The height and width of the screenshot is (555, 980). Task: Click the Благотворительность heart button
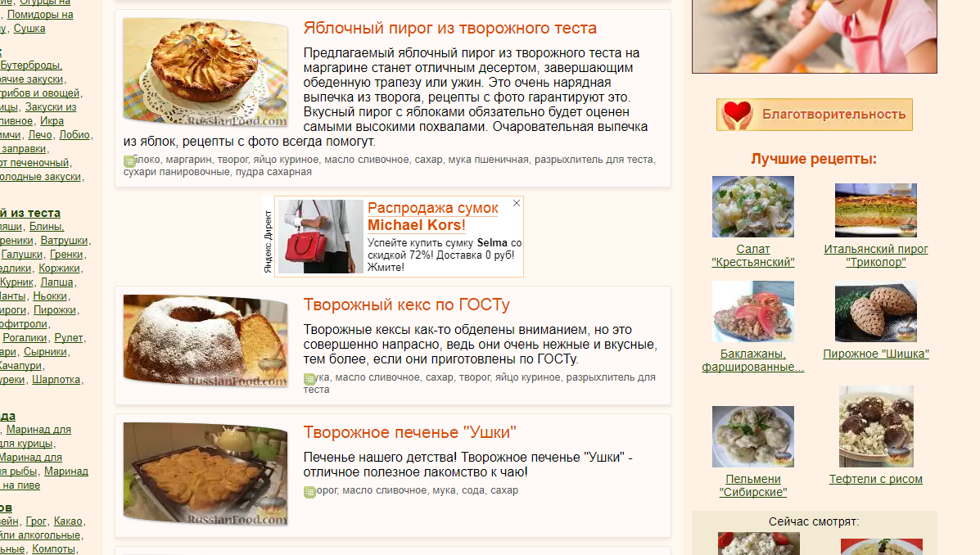click(815, 115)
